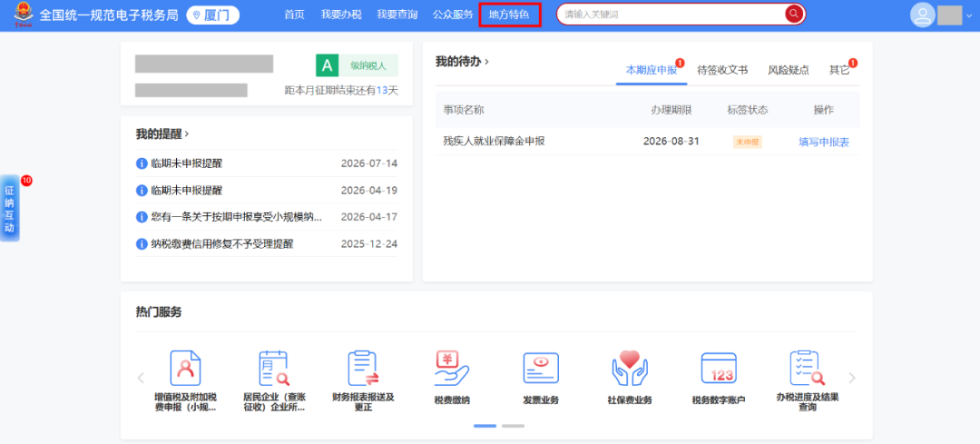Open the 征纳互动 side panel
Screen dimensions: 980x444
tap(9, 209)
